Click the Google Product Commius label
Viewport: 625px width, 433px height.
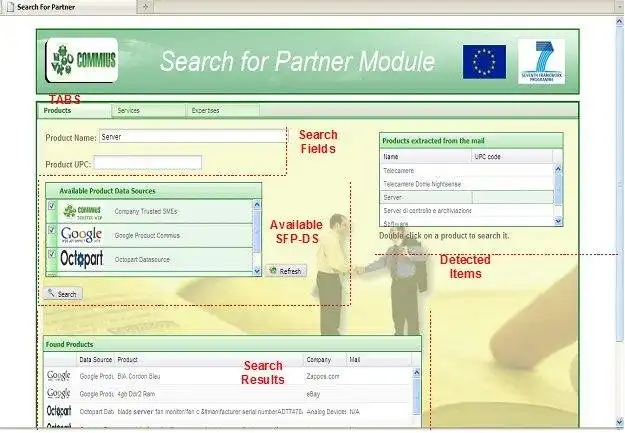pyautogui.click(x=147, y=236)
